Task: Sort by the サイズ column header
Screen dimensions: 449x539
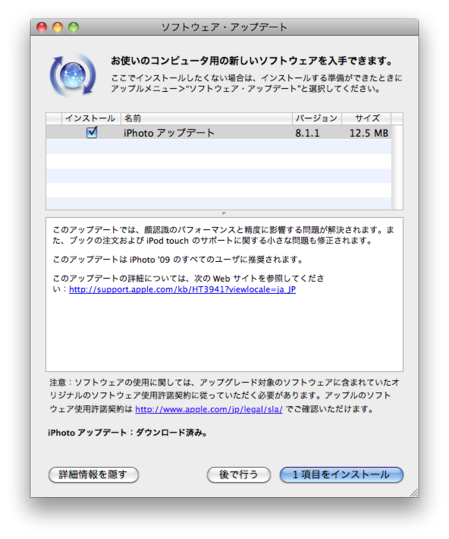Action: coord(366,118)
